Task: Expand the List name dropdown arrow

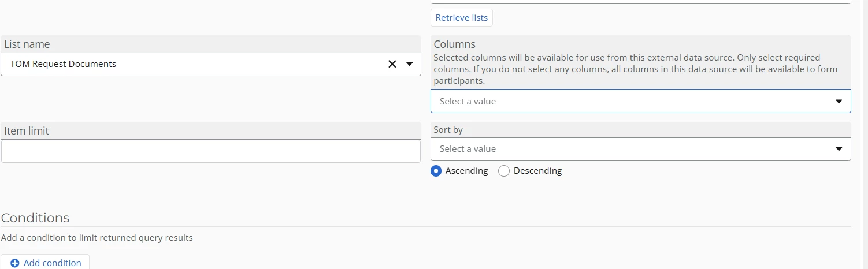Action: [410, 64]
